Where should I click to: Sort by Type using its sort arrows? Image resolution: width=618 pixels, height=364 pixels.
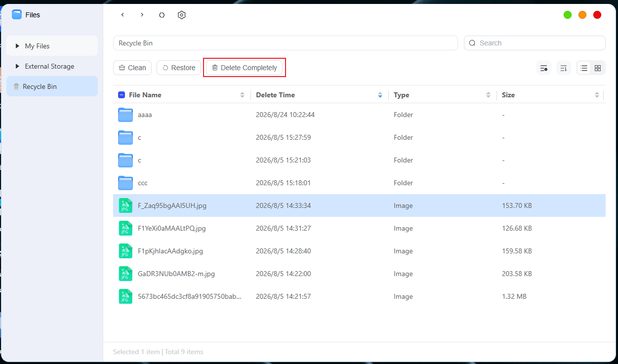pos(488,95)
